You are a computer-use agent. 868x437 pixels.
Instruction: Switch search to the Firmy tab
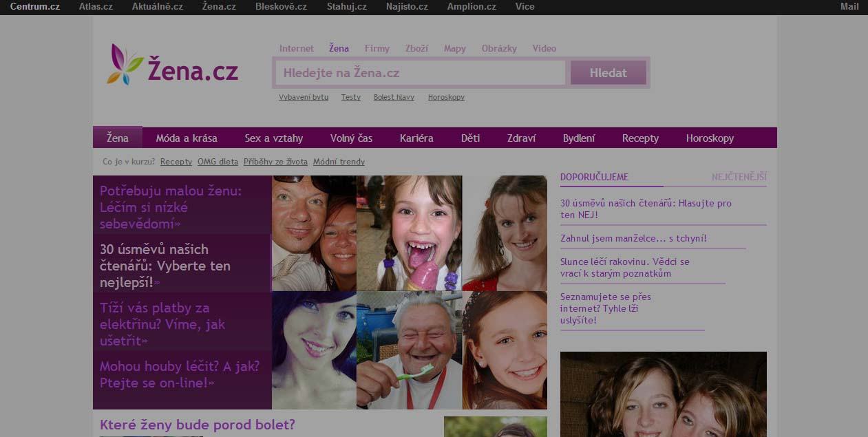pyautogui.click(x=377, y=49)
